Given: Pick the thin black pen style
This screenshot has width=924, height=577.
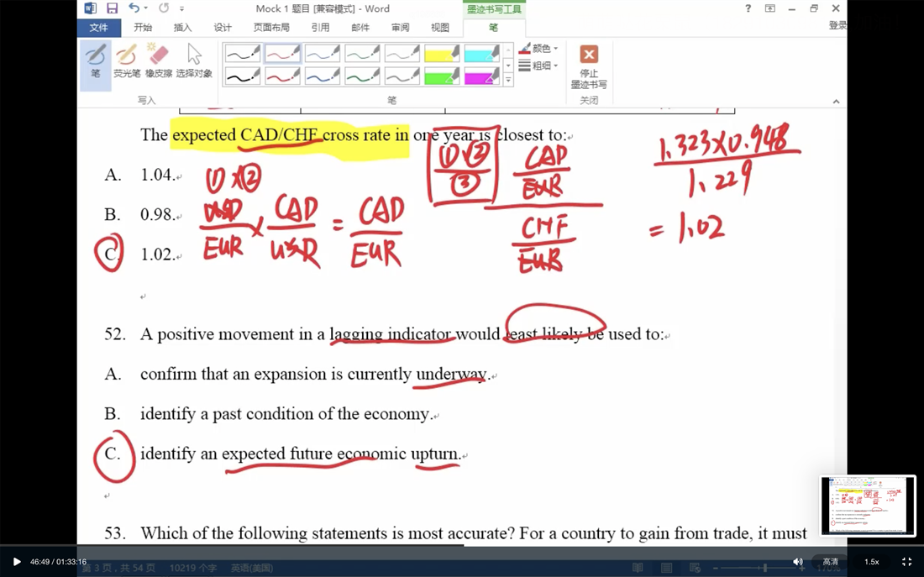Looking at the screenshot, I should tap(242, 54).
